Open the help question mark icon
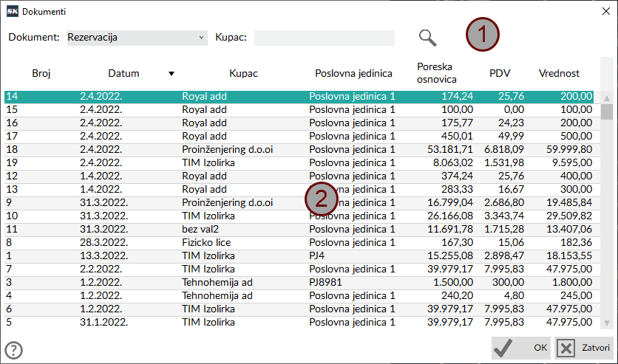 click(14, 350)
